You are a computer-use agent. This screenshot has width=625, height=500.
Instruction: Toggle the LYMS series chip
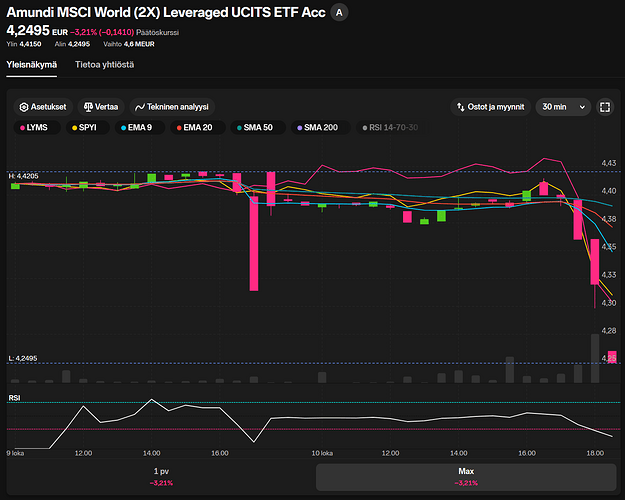click(x=37, y=128)
